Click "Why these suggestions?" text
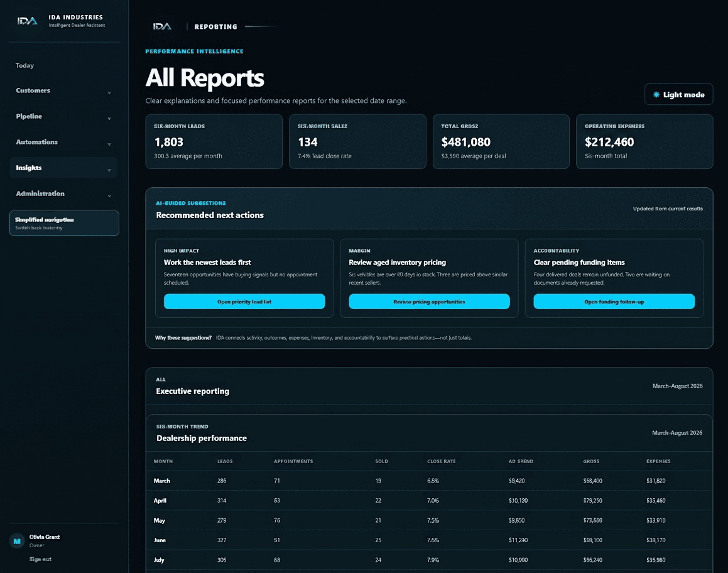This screenshot has height=573, width=728. 183,337
